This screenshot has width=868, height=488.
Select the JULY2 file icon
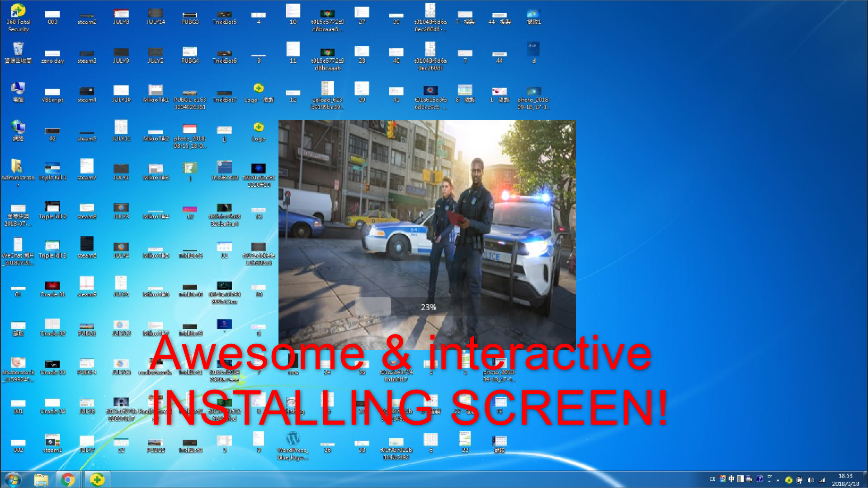click(x=156, y=55)
